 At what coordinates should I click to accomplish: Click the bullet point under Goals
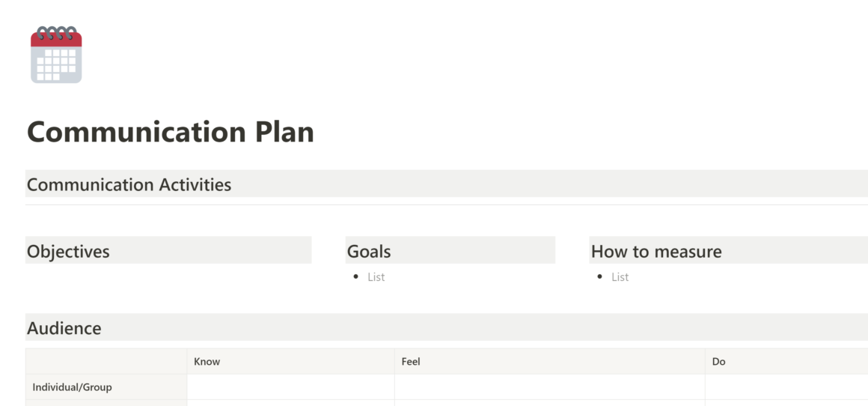click(356, 276)
